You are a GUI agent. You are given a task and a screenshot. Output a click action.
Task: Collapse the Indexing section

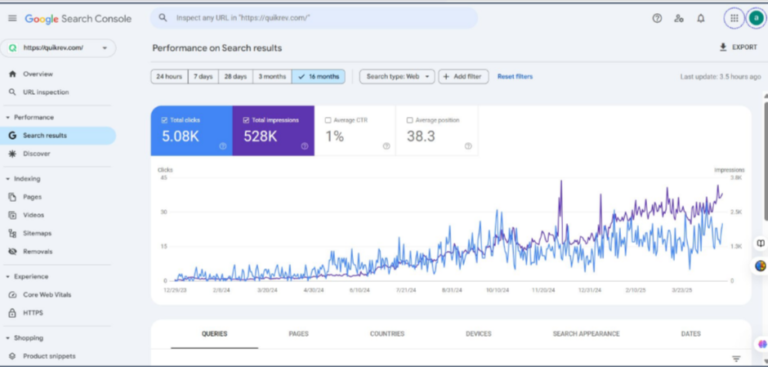(8, 179)
